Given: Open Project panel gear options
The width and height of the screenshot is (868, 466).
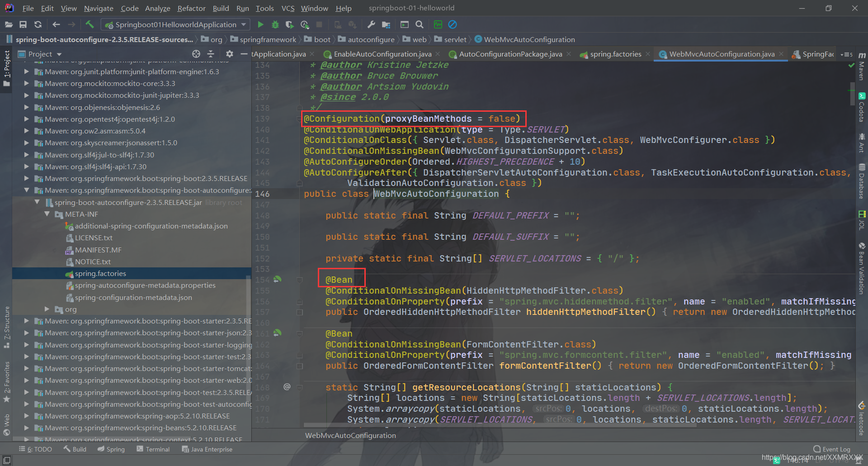Looking at the screenshot, I should click(x=229, y=54).
